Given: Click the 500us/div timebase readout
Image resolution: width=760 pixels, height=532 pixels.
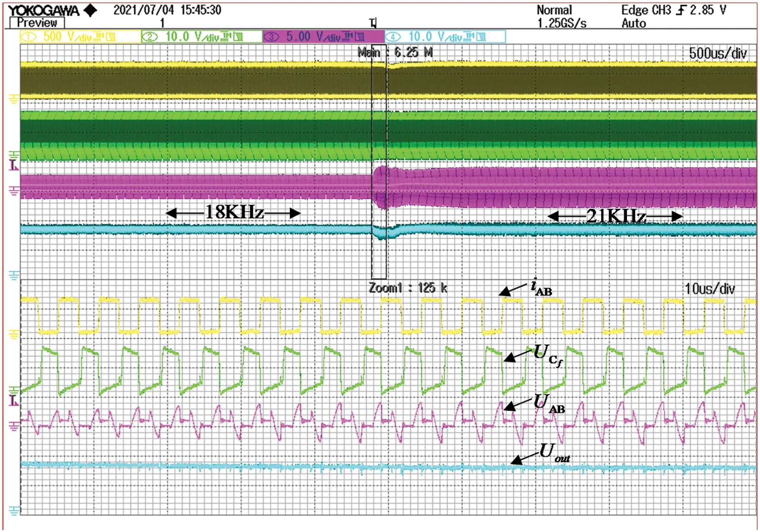Looking at the screenshot, I should 717,54.
